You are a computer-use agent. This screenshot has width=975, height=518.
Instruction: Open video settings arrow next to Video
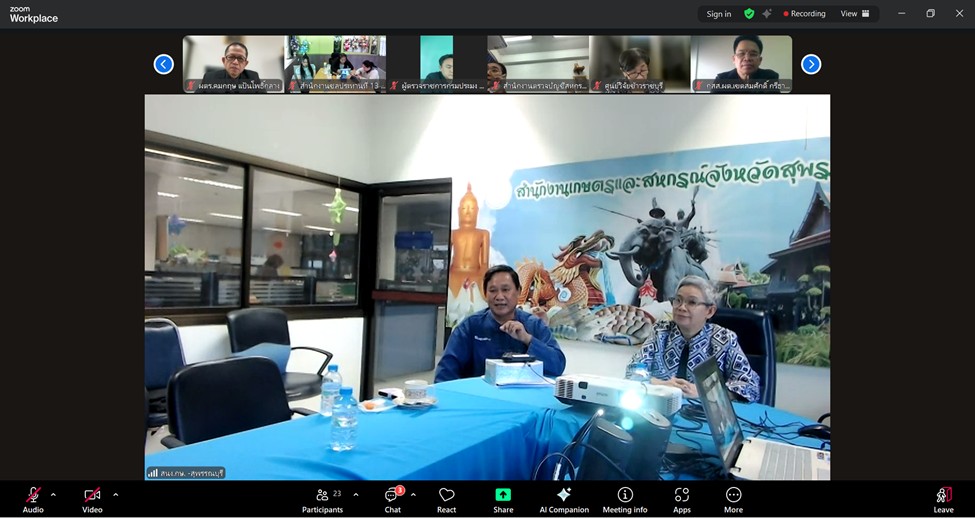[115, 494]
